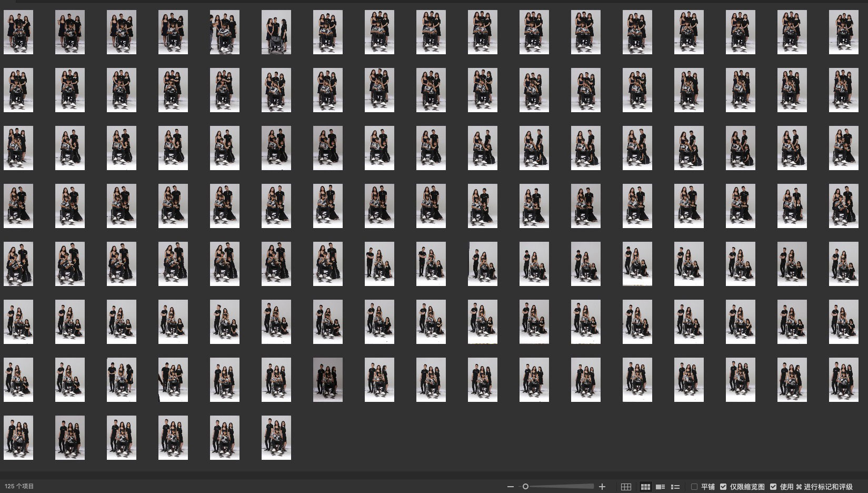Uncheck the 仅限缩览图 checkbox
868x493 pixels.
click(x=723, y=487)
